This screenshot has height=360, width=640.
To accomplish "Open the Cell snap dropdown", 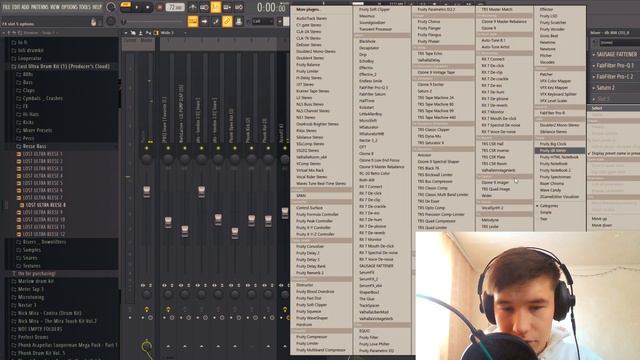I will coord(262,21).
